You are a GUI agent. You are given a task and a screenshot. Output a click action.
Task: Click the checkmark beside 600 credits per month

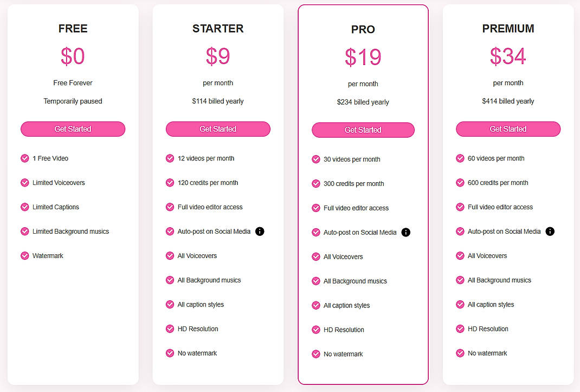[461, 183]
